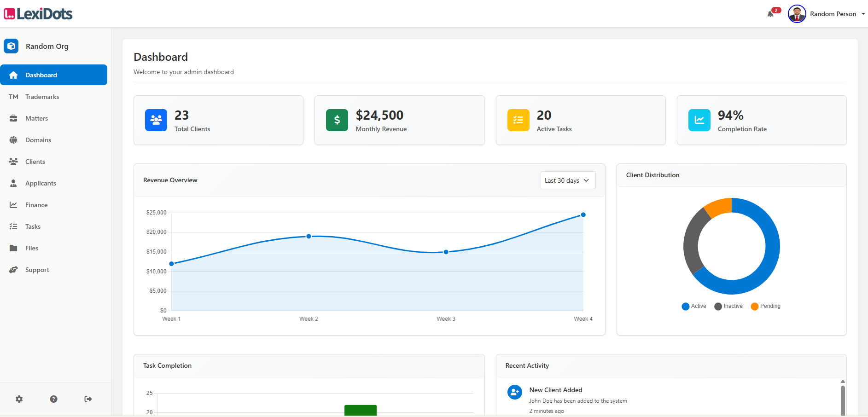The image size is (868, 417).
Task: Click the Week 3 revenue data point
Action: coord(446,252)
